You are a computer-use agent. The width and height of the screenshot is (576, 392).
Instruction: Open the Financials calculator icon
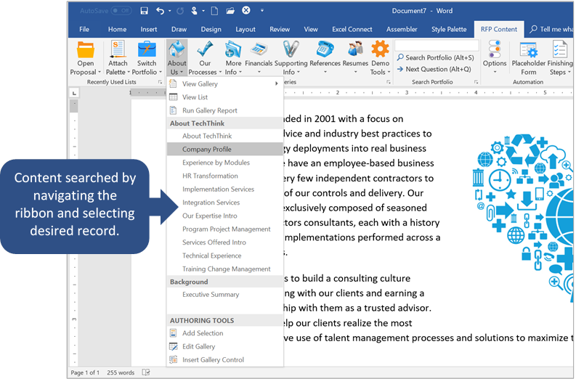(x=258, y=50)
